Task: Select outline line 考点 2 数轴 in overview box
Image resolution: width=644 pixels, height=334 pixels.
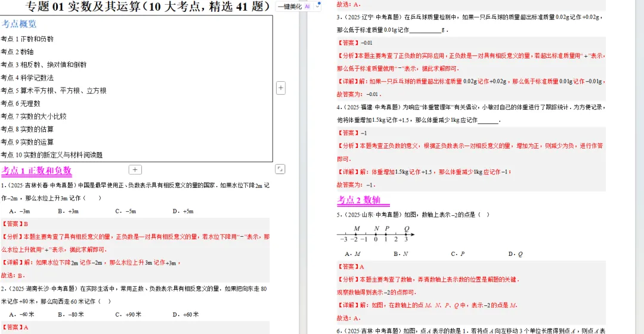Action: coord(17,52)
